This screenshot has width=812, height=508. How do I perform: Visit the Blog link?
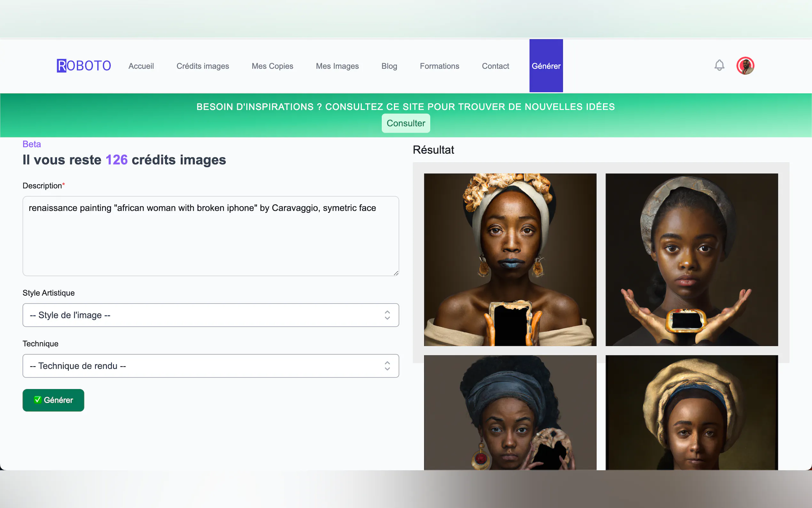(x=389, y=66)
